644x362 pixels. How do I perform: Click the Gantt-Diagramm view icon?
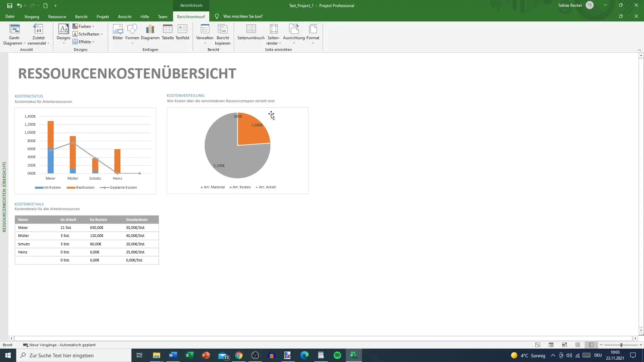[x=14, y=29]
